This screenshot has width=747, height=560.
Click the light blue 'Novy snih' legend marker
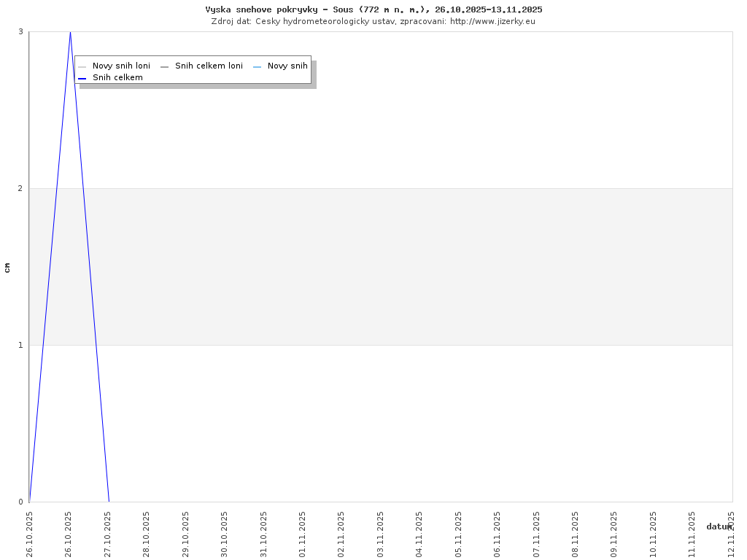pos(257,66)
